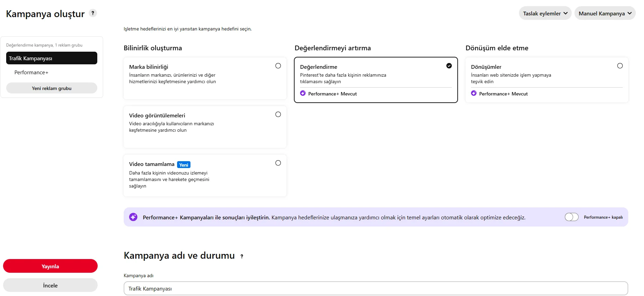Select Trafik Kampanyası in the sidebar
Screen dimensions: 644x296
pos(52,58)
